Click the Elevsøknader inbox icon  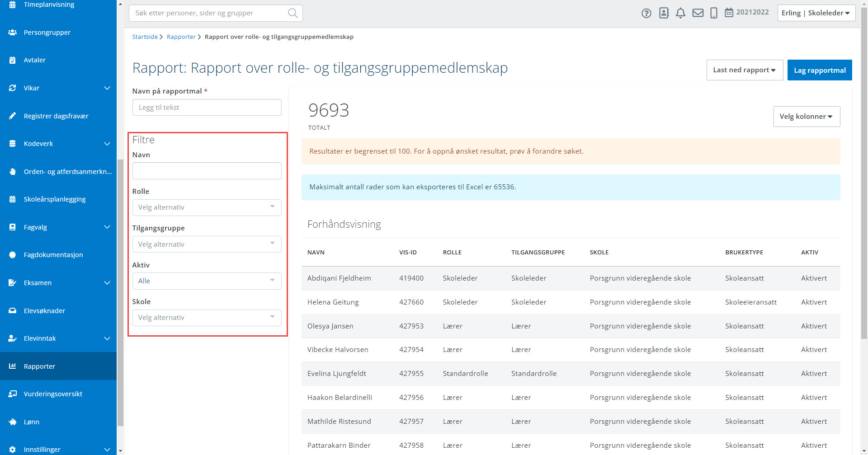[x=13, y=311]
